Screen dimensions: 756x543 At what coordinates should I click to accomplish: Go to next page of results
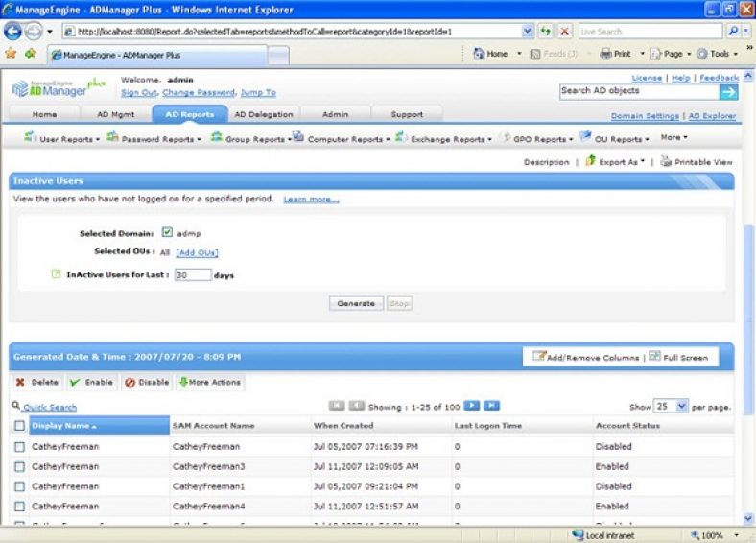point(471,406)
